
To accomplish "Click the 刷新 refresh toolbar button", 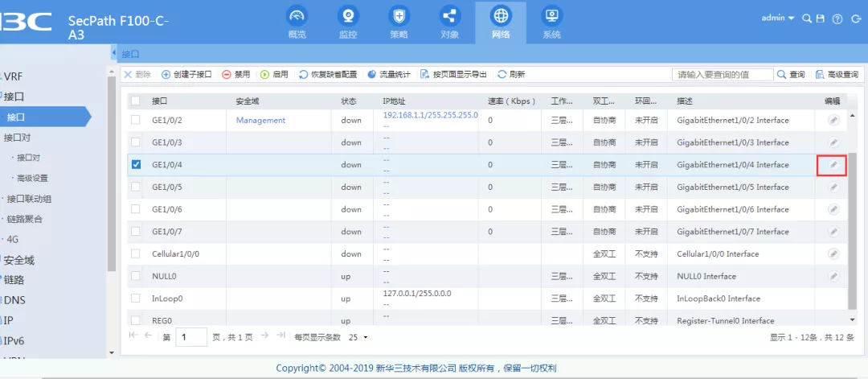I will pos(511,74).
